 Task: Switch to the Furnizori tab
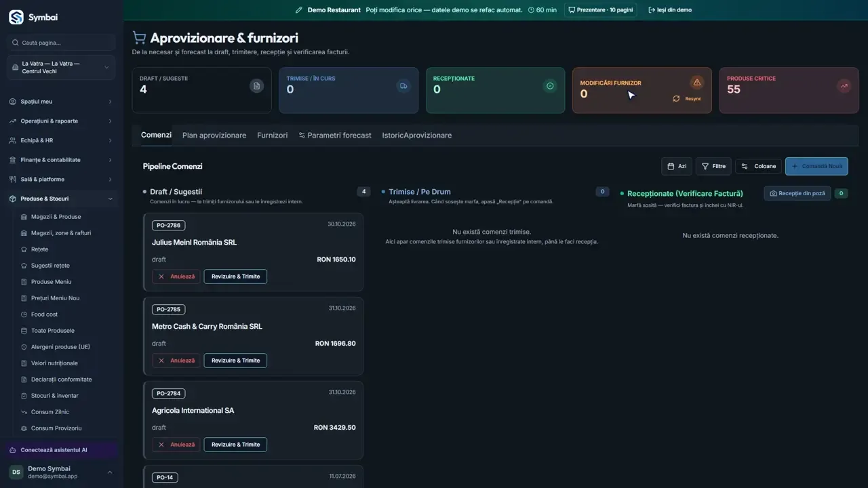tap(272, 136)
